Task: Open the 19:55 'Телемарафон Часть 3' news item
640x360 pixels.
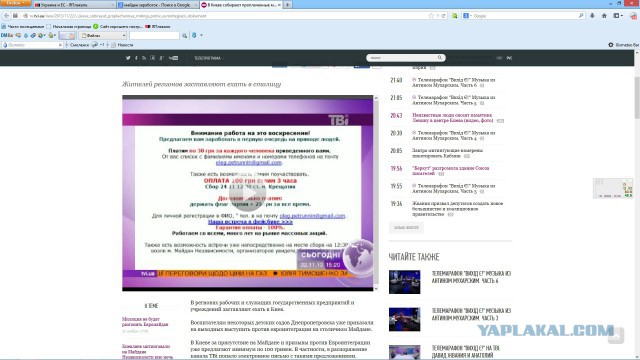Action: (453, 188)
